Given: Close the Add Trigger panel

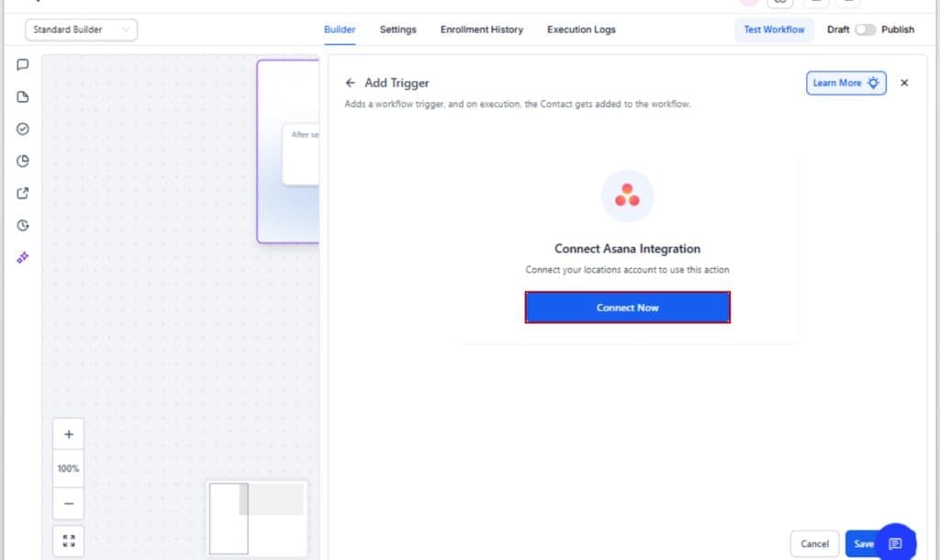Looking at the screenshot, I should tap(904, 83).
